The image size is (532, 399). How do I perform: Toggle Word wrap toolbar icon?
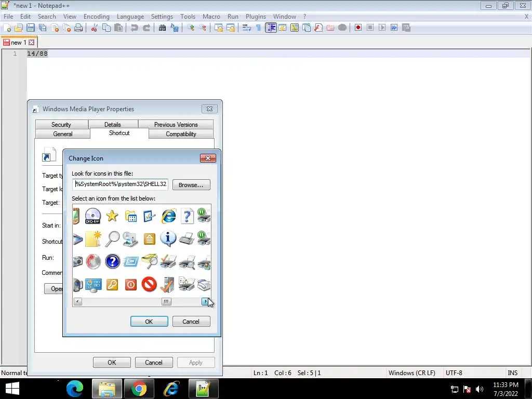[247, 28]
